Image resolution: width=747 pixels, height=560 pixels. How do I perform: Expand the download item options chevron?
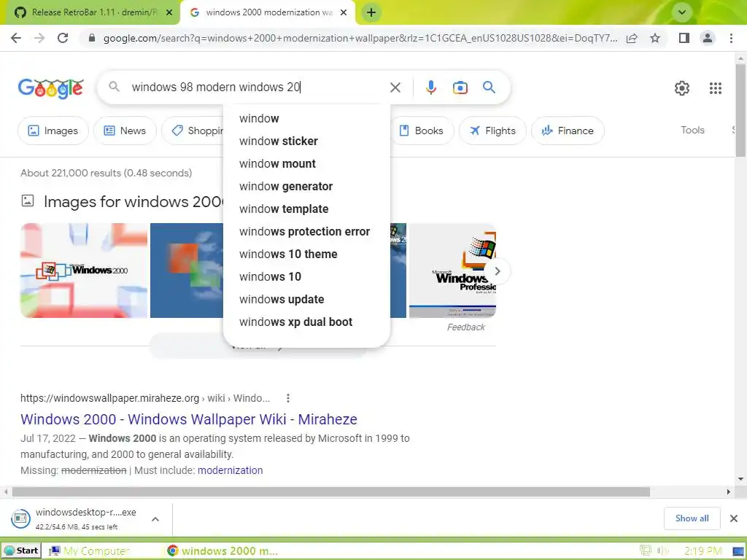[x=155, y=519]
